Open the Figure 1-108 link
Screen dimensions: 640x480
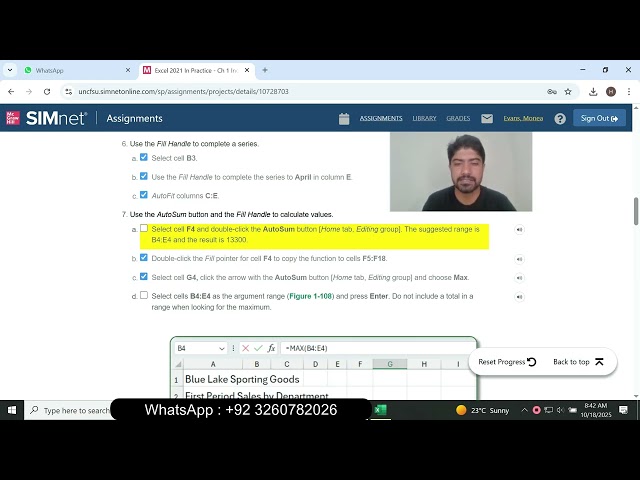coord(310,296)
